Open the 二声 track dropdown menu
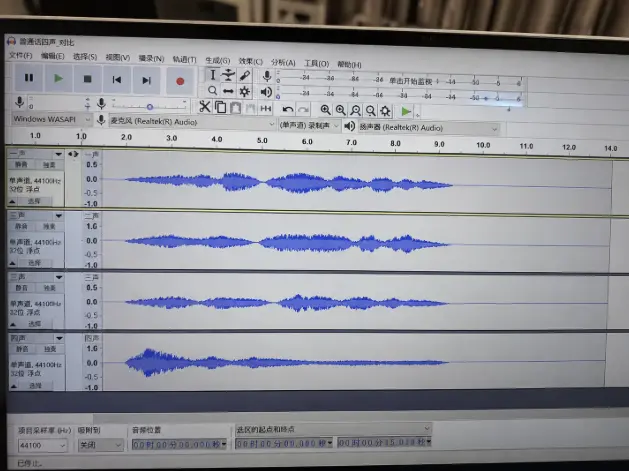The width and height of the screenshot is (629, 471). coord(59,216)
